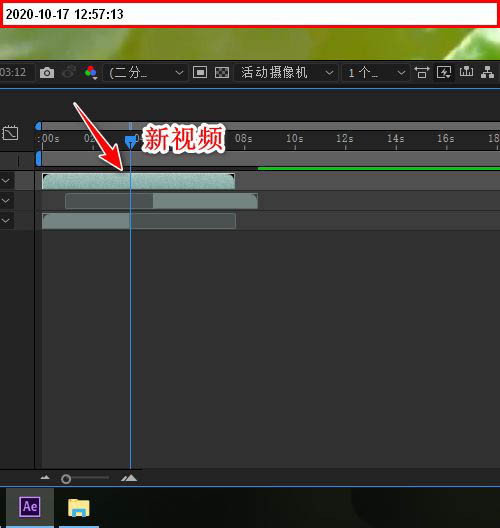Click the zoom out mountain icon
Screen dimensions: 500x528
point(45,477)
